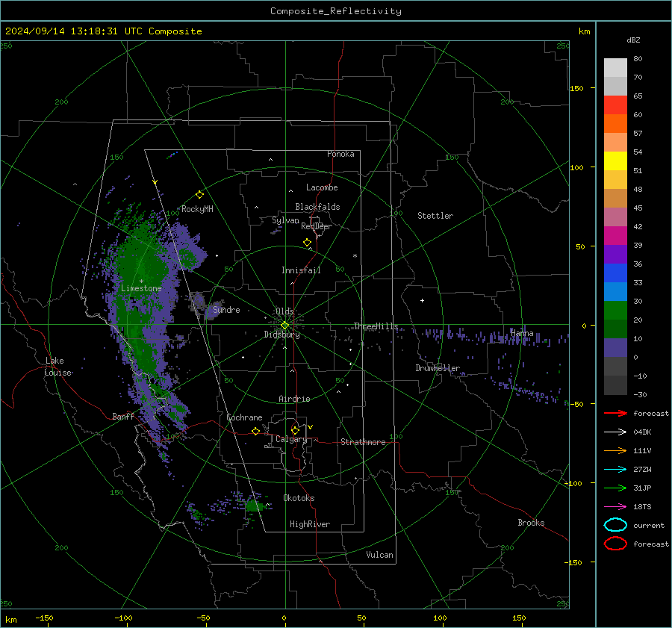Viewport: 672px width, 628px height.
Task: Click the Olds town label
Action: (x=284, y=311)
